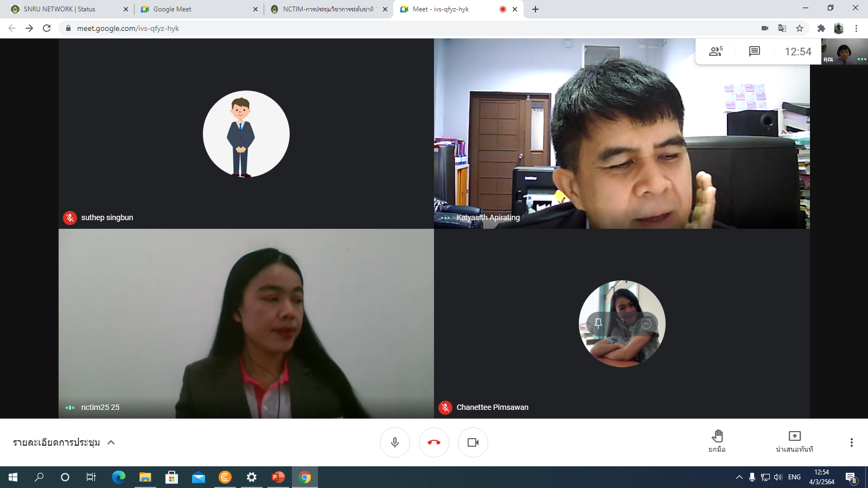Show hidden system tray icons
This screenshot has height=488, width=868.
pyautogui.click(x=739, y=477)
